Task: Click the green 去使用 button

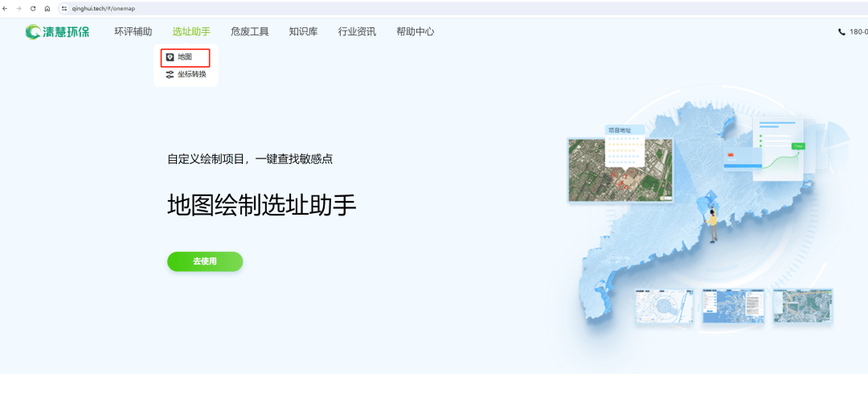Action: [205, 261]
